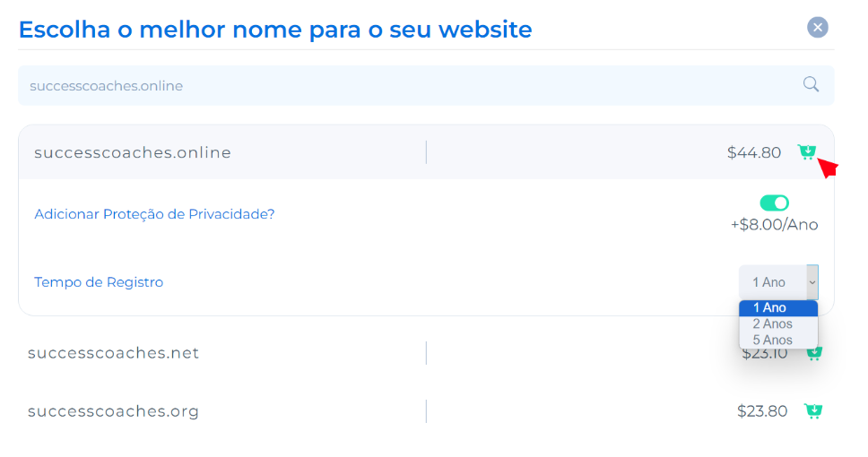Click the magnifying glass search icon

811,84
